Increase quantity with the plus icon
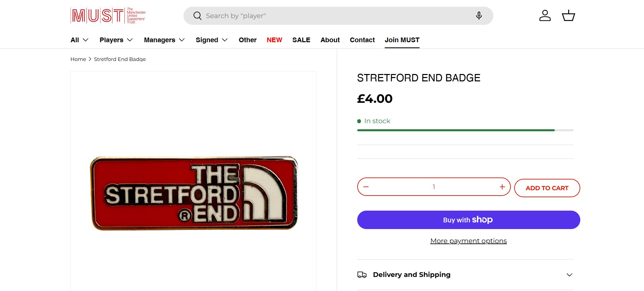644x291 pixels. 502,187
